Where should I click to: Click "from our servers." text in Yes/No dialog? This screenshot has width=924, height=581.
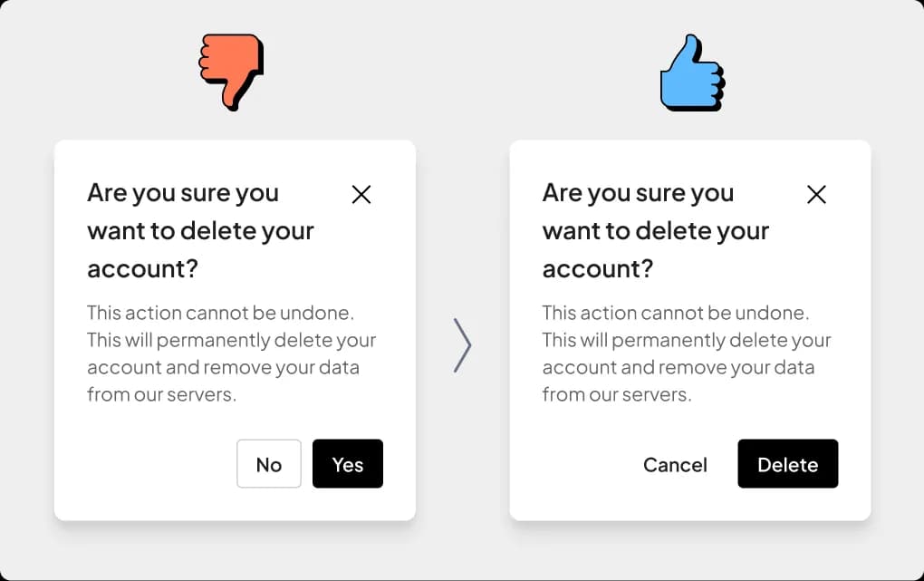[x=161, y=394]
